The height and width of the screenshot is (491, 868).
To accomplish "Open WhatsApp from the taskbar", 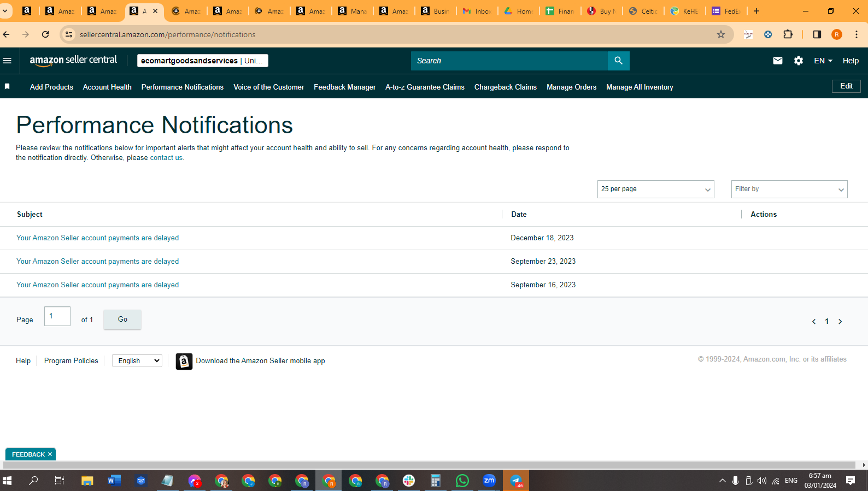I will [x=462, y=481].
